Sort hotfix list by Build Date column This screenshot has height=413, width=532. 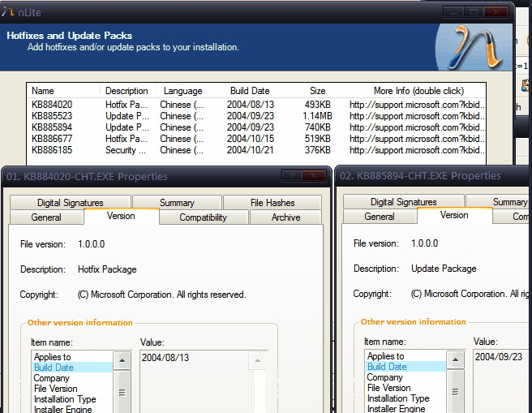click(x=250, y=91)
